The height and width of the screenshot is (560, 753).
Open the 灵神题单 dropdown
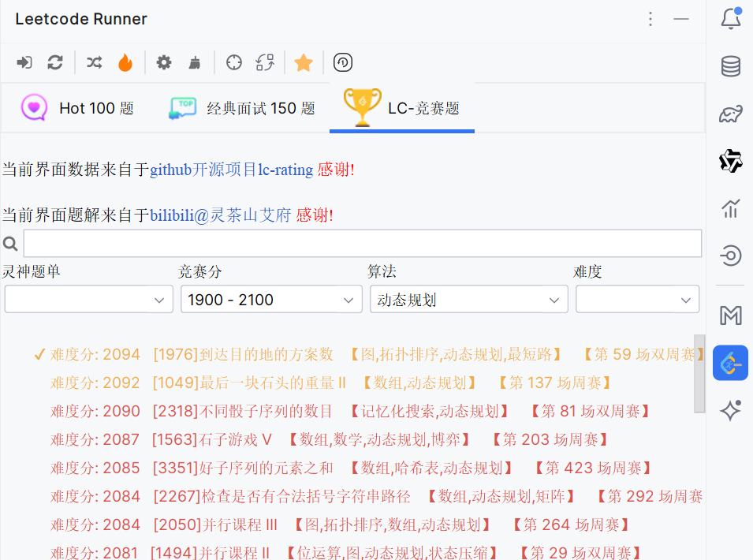(x=88, y=300)
